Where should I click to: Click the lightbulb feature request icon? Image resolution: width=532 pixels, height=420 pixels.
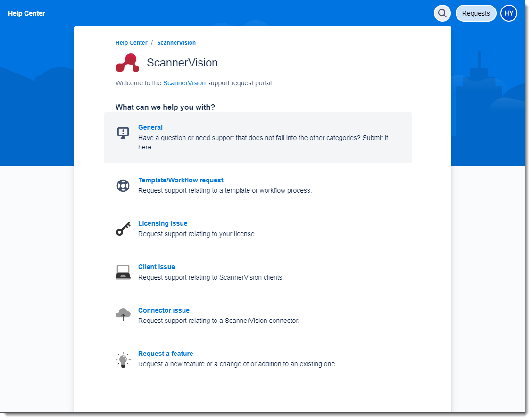point(123,360)
